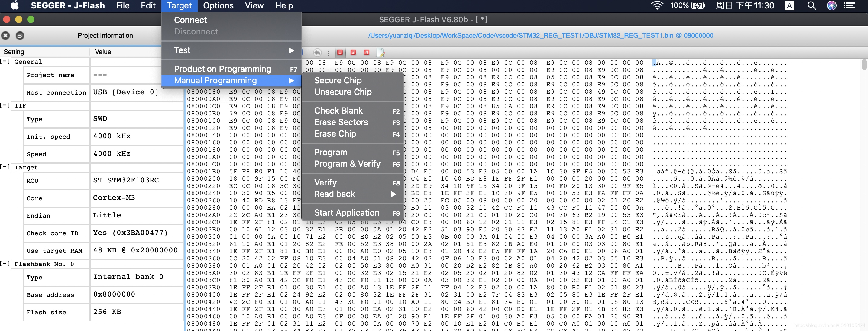Select the Check Blank F2 icon
Viewport: 868px width, 331px height.
[x=354, y=110]
